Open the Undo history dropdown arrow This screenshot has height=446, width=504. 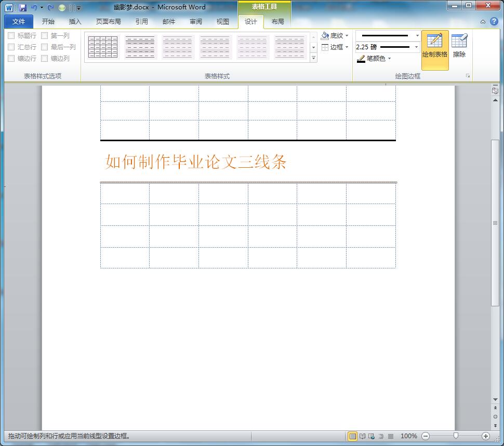coord(42,7)
